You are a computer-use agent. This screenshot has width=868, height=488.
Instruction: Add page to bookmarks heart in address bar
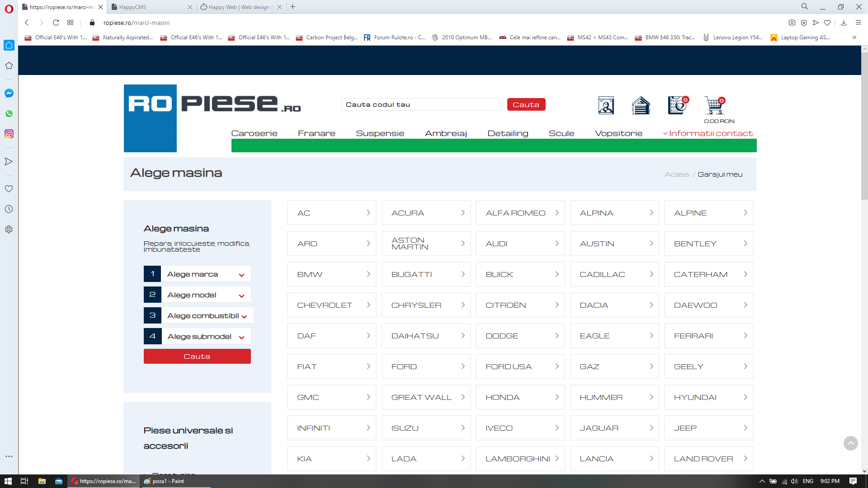click(x=827, y=23)
